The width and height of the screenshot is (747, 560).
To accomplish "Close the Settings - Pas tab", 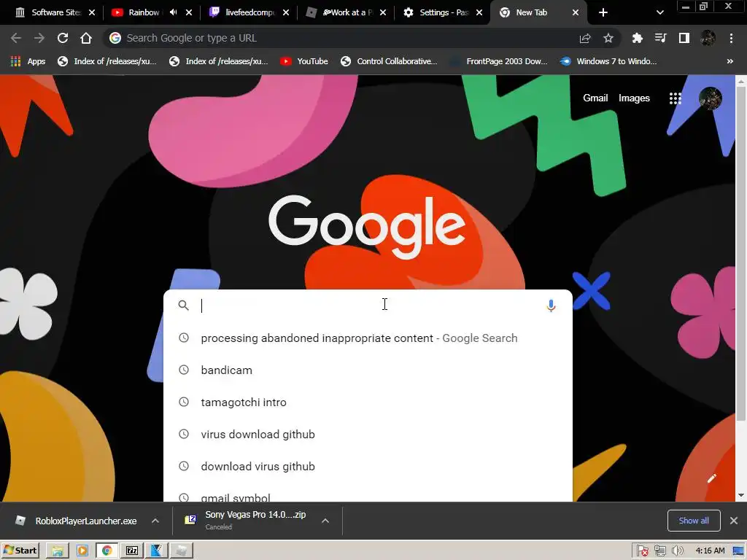I will tap(479, 12).
